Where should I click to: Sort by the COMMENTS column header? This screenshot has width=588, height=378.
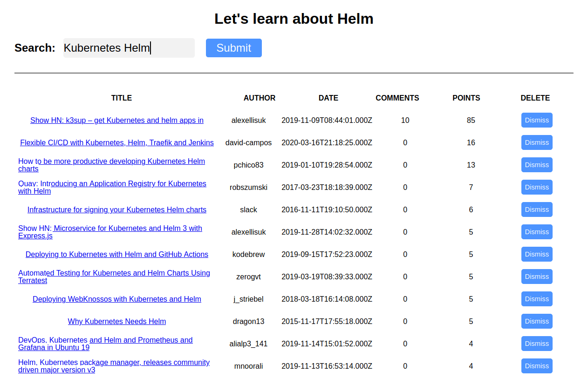point(397,98)
